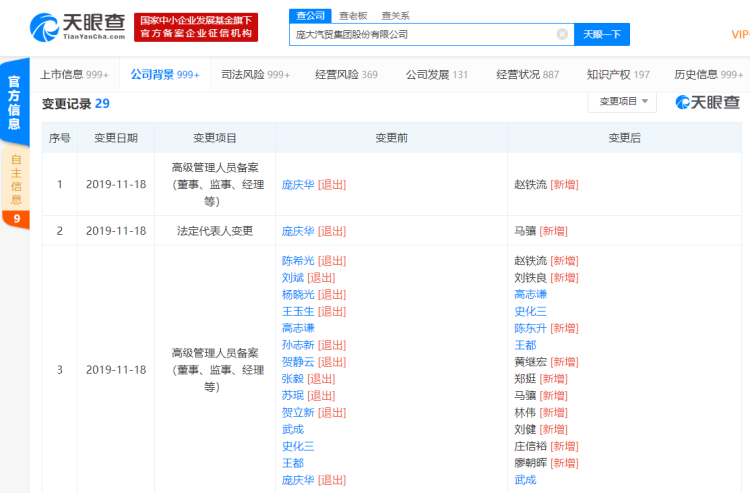Clear the search box with the X icon

pos(562,34)
